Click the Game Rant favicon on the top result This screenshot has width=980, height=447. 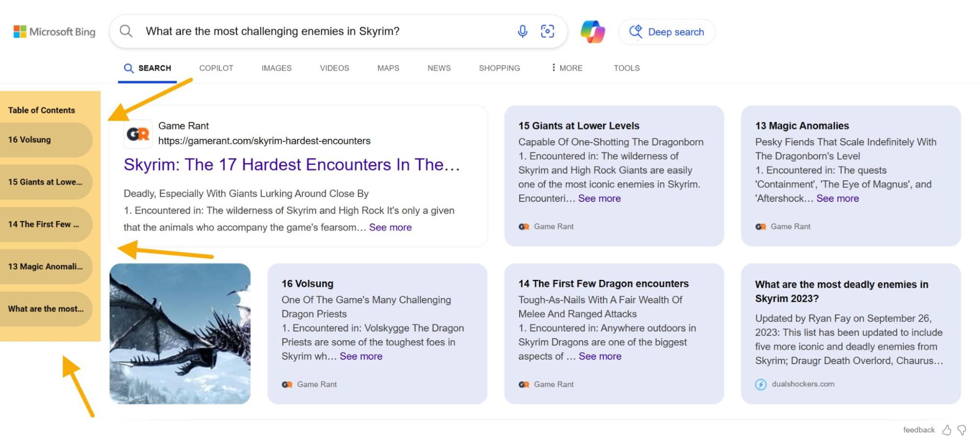(x=138, y=134)
